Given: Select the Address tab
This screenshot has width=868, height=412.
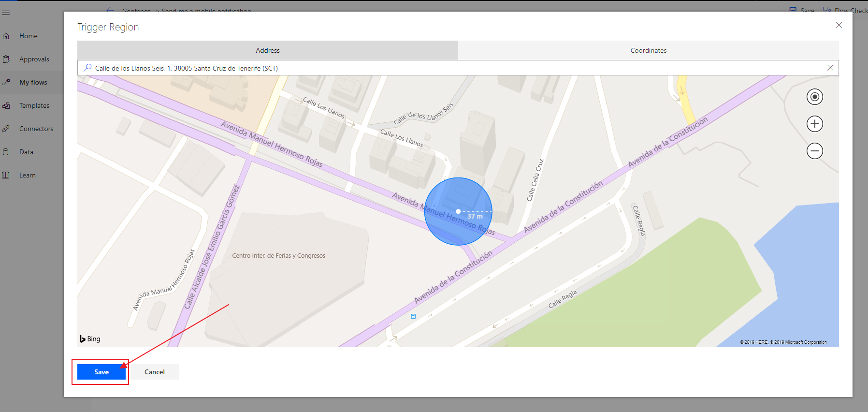Looking at the screenshot, I should pos(268,50).
